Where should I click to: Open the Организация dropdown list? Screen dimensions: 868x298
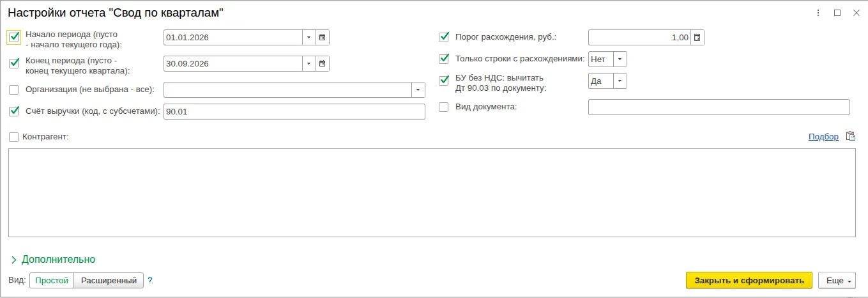coord(418,90)
